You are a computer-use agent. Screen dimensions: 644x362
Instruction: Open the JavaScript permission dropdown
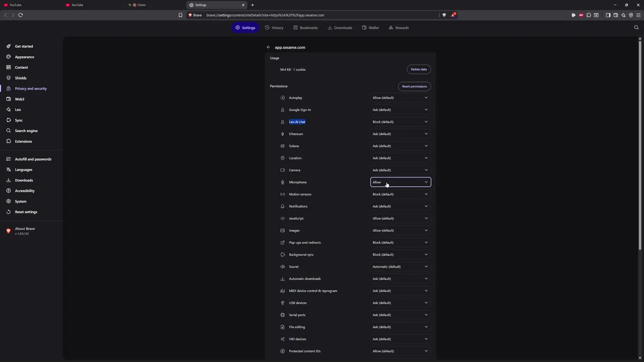coord(400,218)
